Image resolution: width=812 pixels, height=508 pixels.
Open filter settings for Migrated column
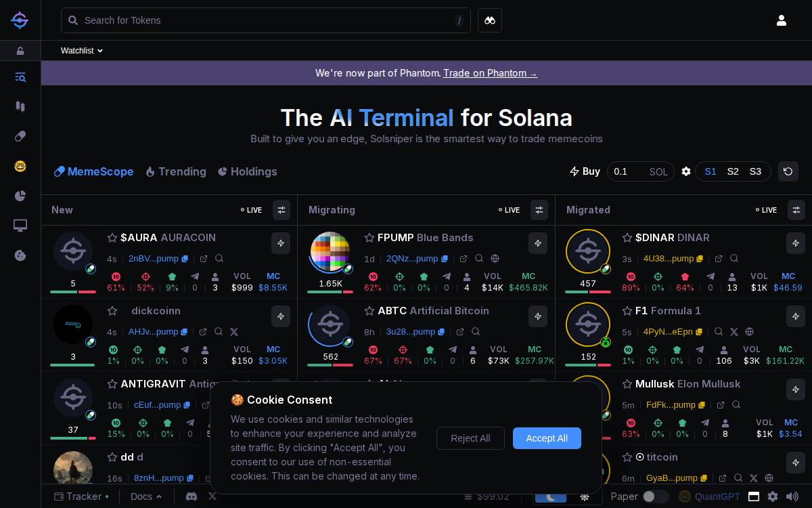796,210
